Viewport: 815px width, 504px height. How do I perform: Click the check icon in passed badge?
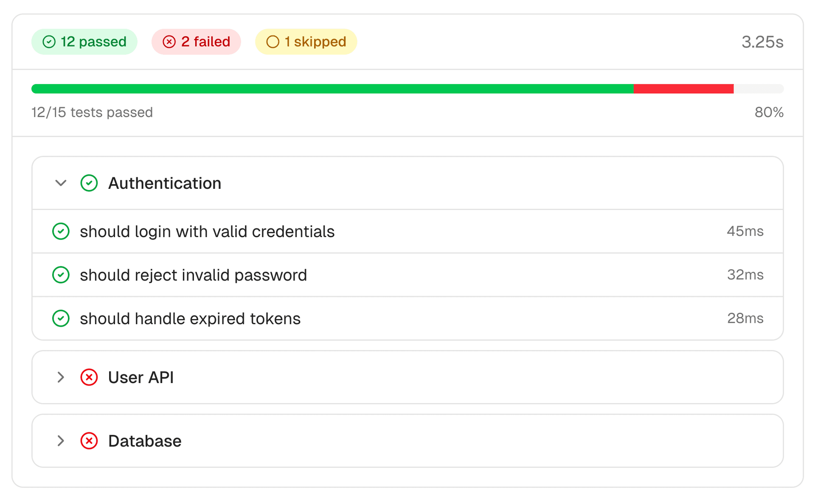coord(49,42)
